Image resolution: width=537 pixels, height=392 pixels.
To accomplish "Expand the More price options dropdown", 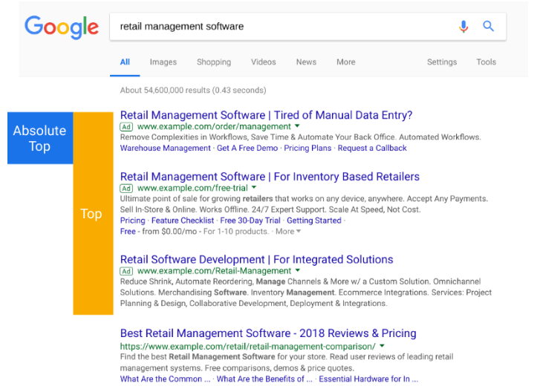I will click(x=288, y=232).
